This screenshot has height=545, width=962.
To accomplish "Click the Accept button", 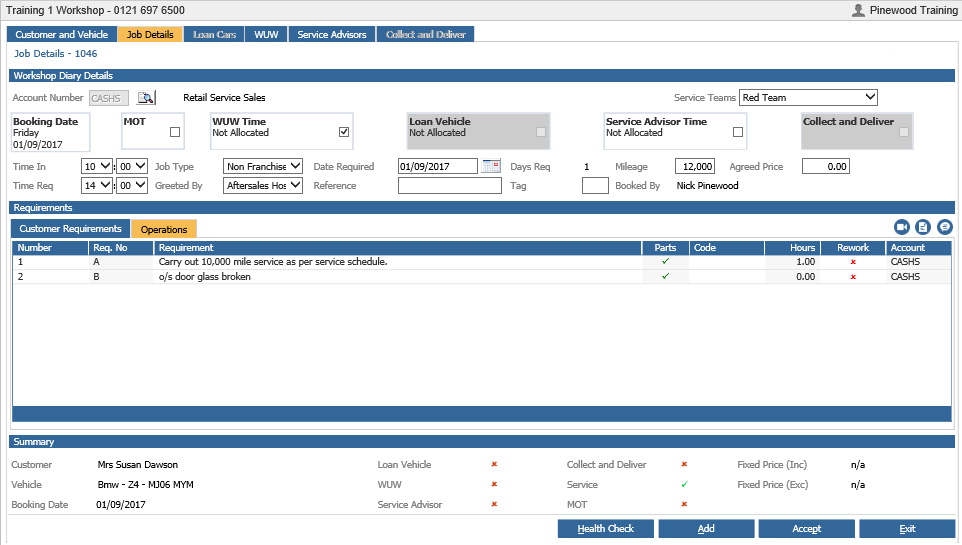I will point(806,528).
